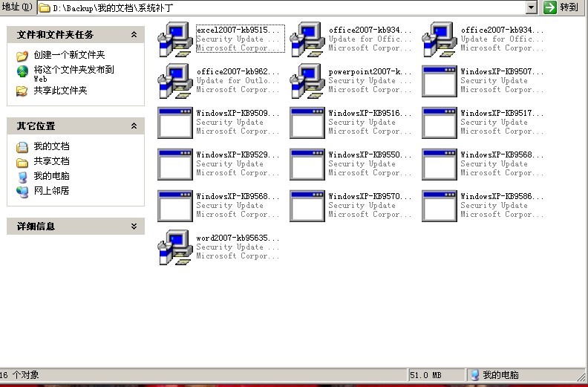Open 网上邻居 under 其它位置
Viewport: 588px width, 387px height.
(x=51, y=191)
